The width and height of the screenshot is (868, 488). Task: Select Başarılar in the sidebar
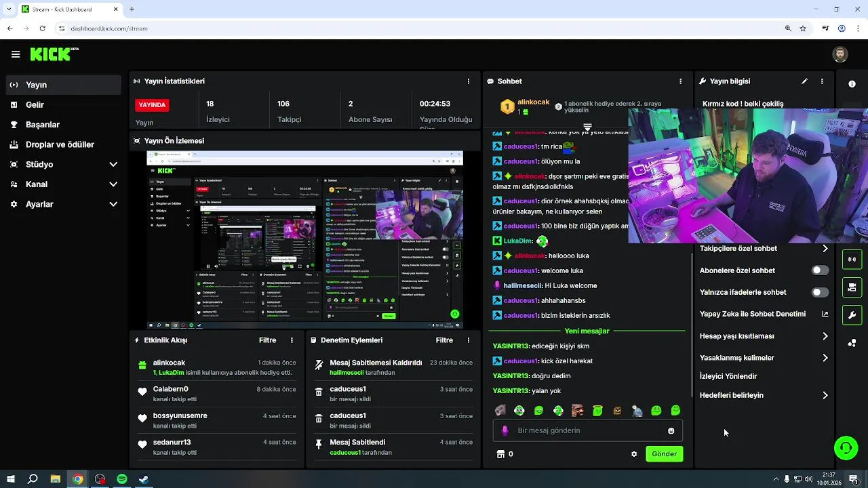pos(64,125)
